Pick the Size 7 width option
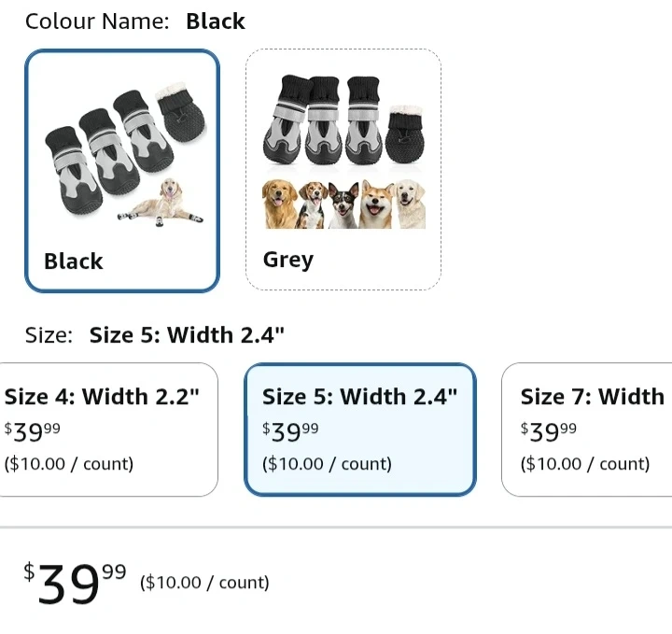The width and height of the screenshot is (672, 634). [x=590, y=429]
